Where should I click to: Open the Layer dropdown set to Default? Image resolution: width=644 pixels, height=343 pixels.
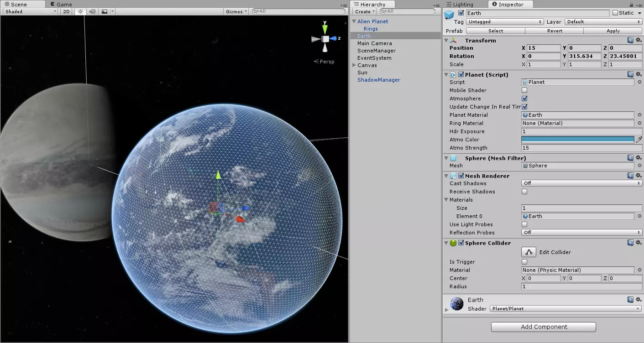602,21
